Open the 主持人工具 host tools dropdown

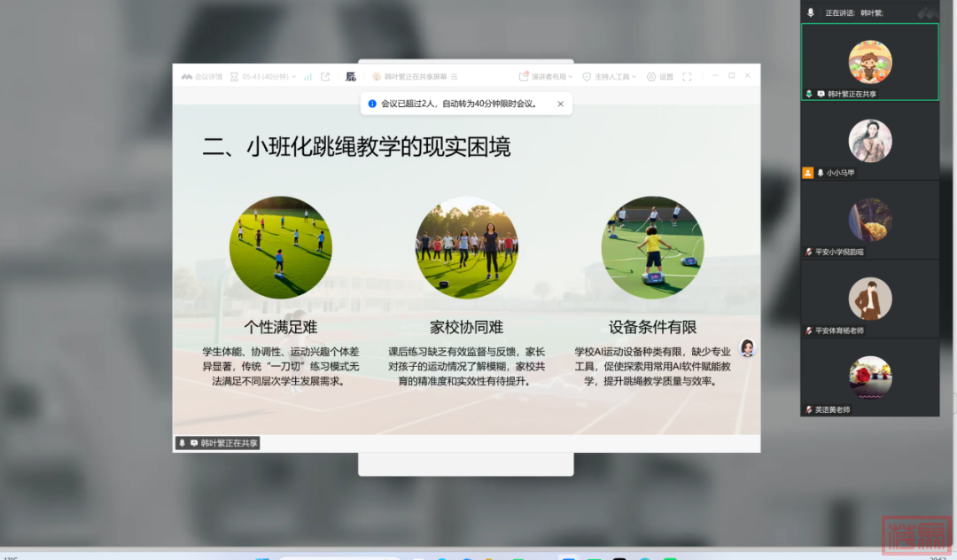pyautogui.click(x=615, y=77)
